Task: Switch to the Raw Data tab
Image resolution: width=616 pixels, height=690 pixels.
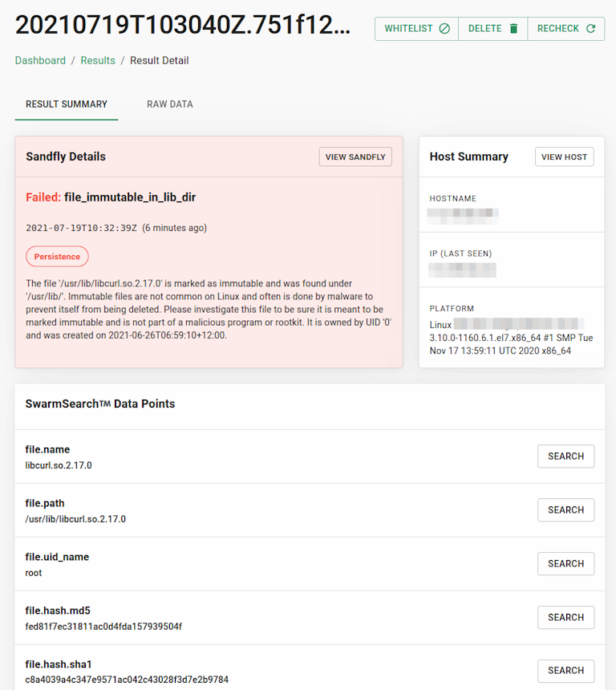Action: (x=170, y=104)
